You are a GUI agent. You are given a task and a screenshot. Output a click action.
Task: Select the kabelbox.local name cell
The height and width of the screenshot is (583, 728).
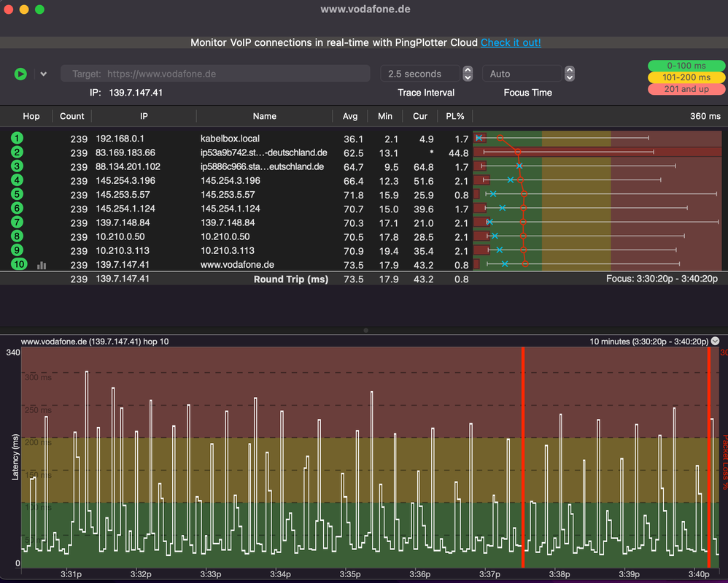coord(230,139)
